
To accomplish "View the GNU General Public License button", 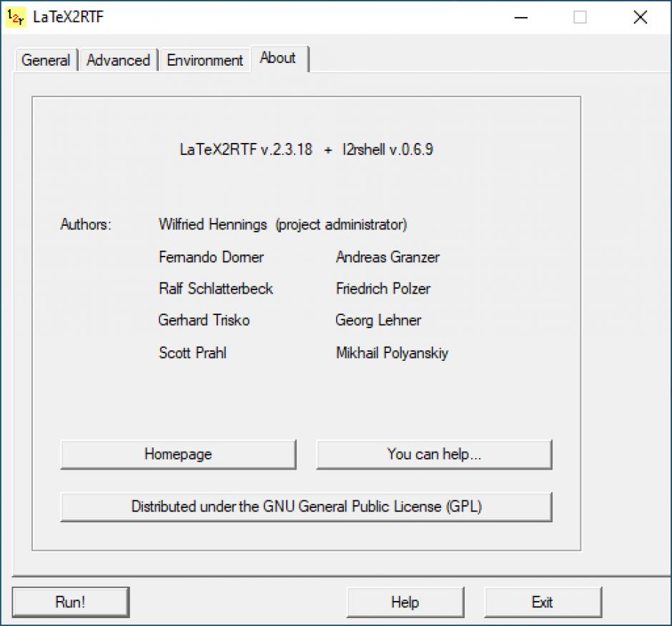I will point(307,507).
